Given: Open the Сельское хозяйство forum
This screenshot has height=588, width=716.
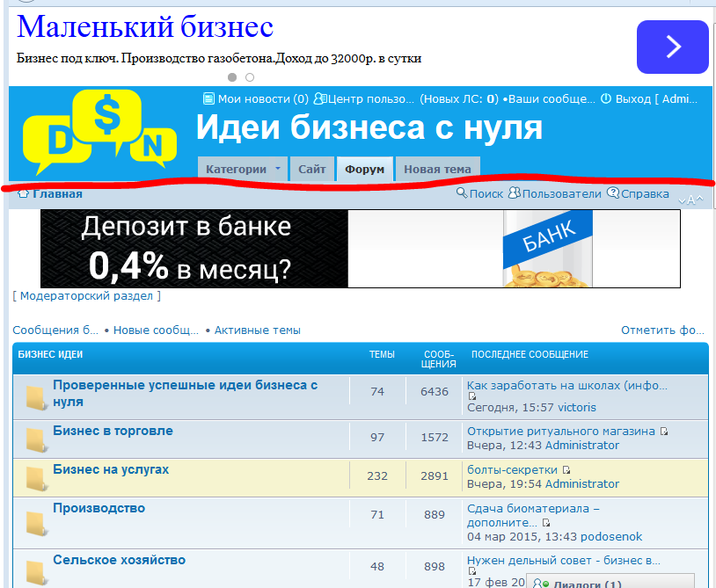Looking at the screenshot, I should 119,560.
